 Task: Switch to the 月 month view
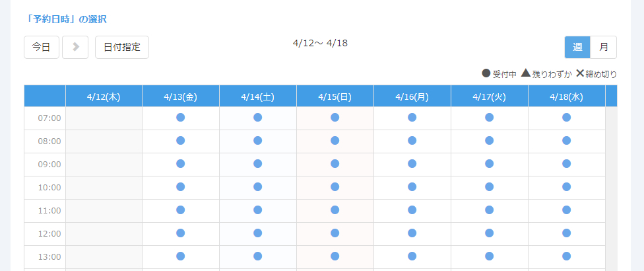(604, 47)
